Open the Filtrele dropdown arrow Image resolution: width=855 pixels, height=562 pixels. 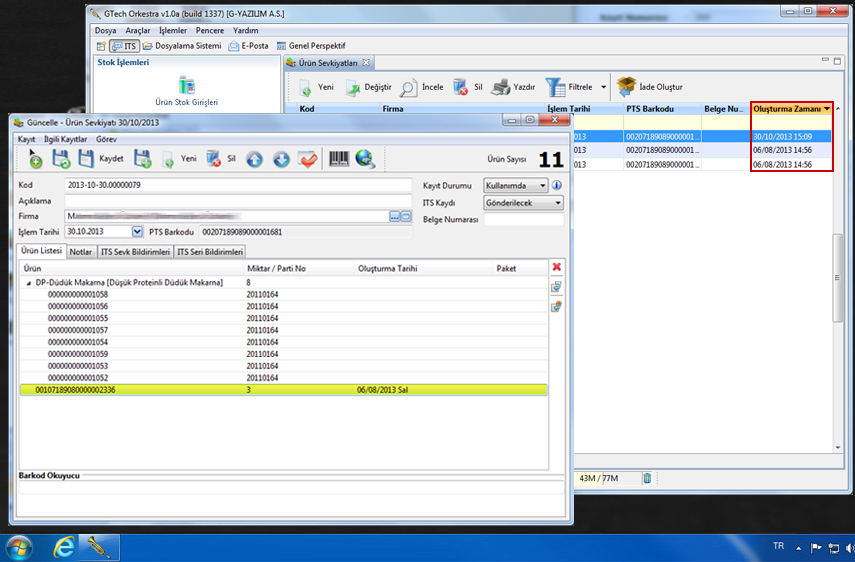pyautogui.click(x=603, y=87)
